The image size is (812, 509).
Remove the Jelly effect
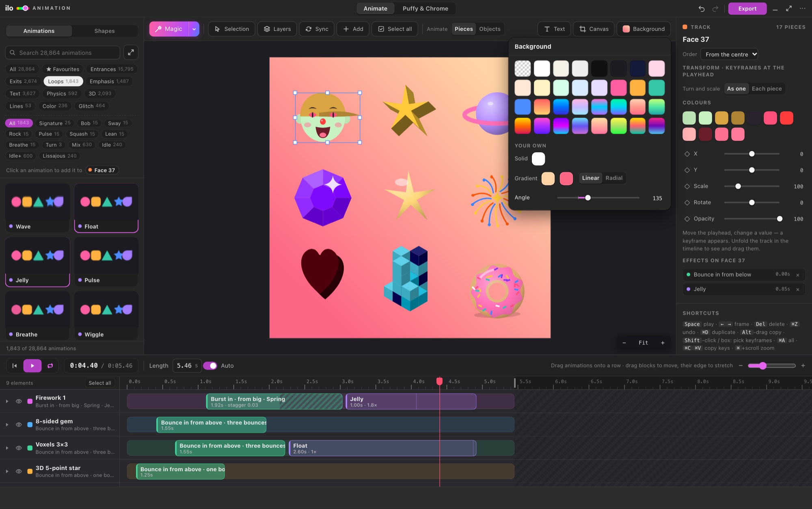pyautogui.click(x=798, y=290)
